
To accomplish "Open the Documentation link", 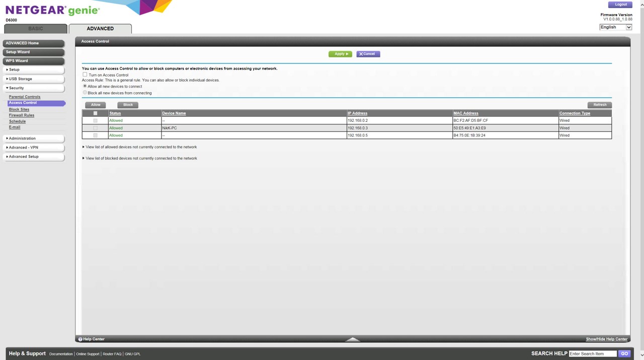I will point(61,354).
